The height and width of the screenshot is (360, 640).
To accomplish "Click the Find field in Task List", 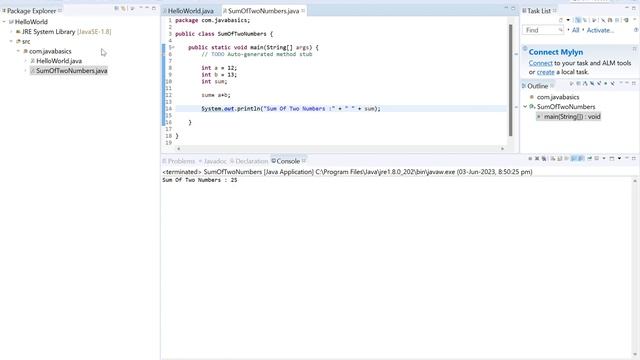I will 543,30.
